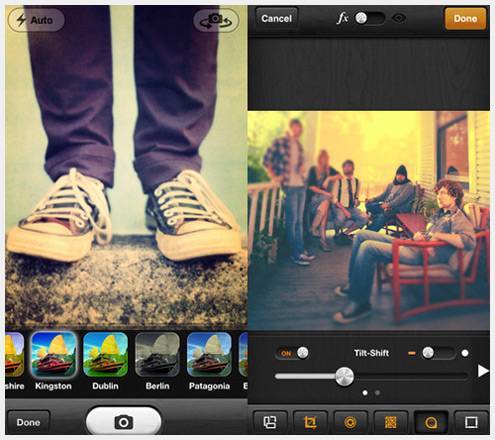Switch tilt-shift shape from linear to radial
This screenshot has height=440, width=495.
[438, 353]
